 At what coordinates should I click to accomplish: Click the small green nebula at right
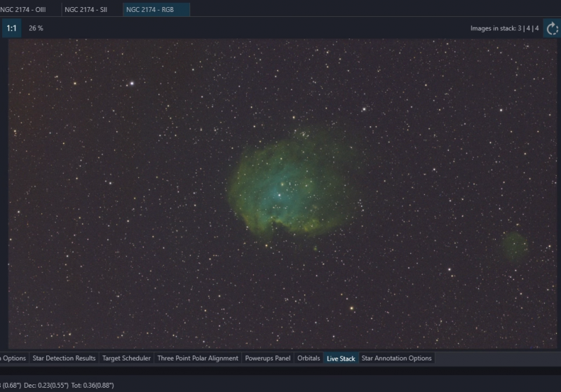click(x=515, y=246)
